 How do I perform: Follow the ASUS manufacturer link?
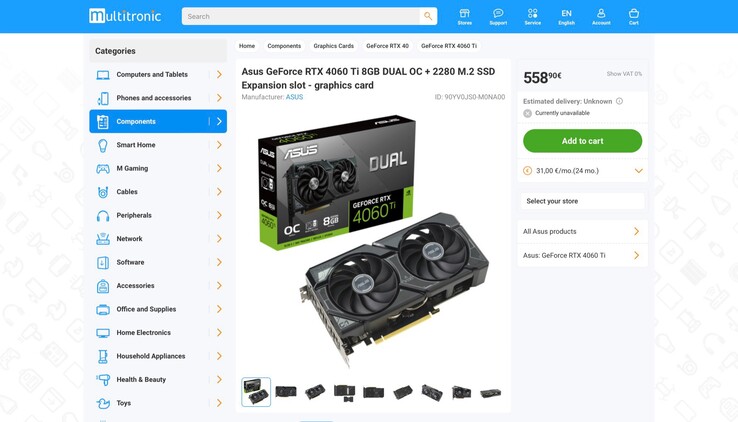(x=294, y=97)
